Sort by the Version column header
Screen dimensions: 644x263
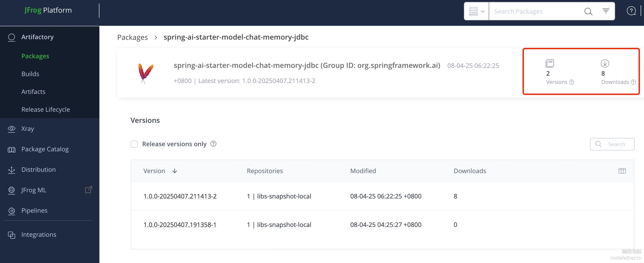pos(154,171)
